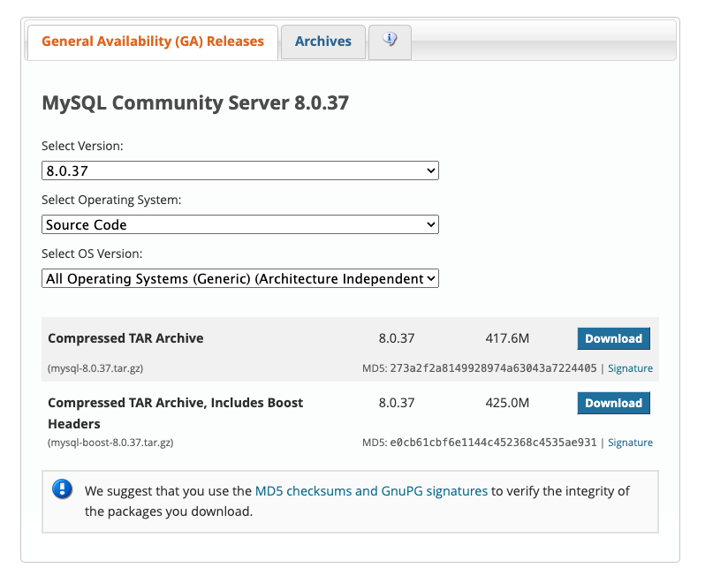Switch to the Archives tab
Viewport: 728px width, 583px height.
click(323, 42)
